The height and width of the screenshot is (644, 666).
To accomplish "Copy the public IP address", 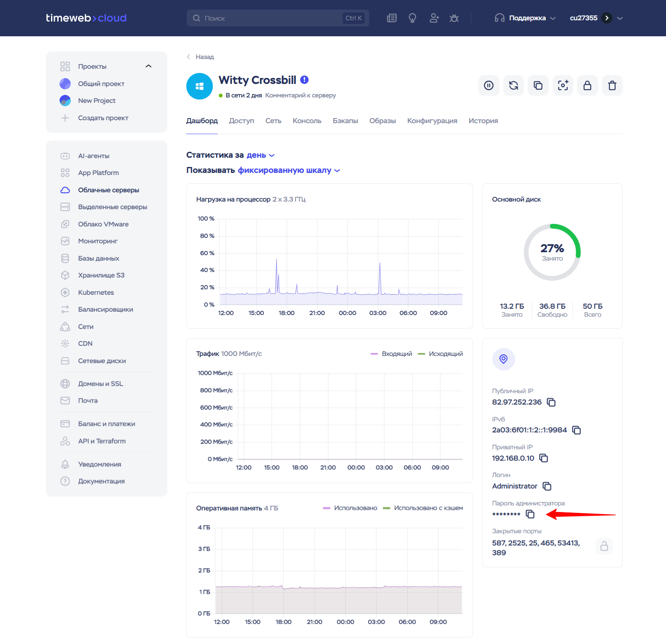I will pyautogui.click(x=551, y=402).
